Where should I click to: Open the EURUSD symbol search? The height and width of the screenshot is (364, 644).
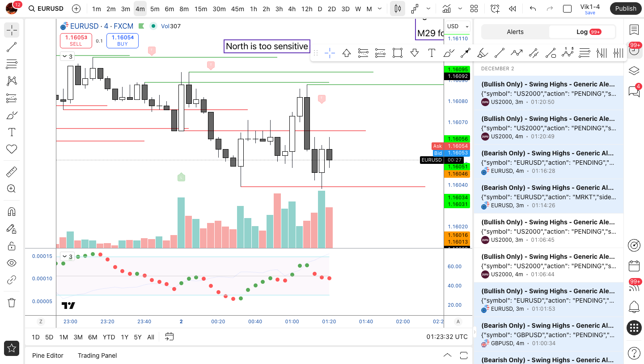tap(46, 9)
